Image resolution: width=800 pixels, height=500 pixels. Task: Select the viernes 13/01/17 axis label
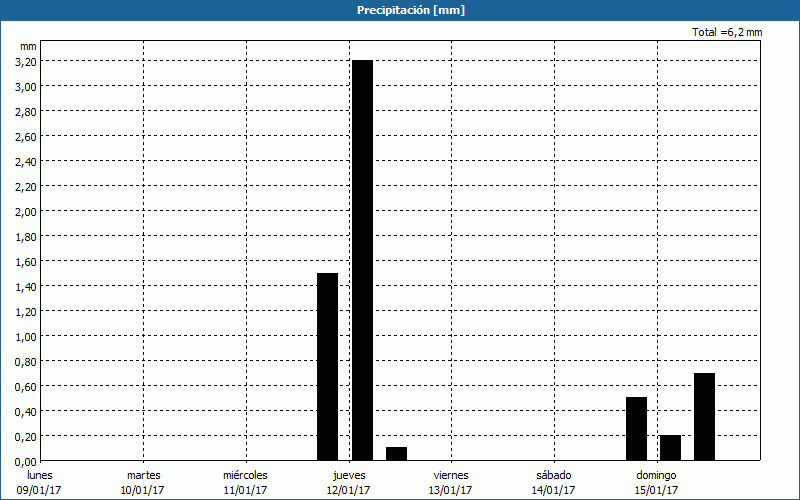pyautogui.click(x=451, y=482)
